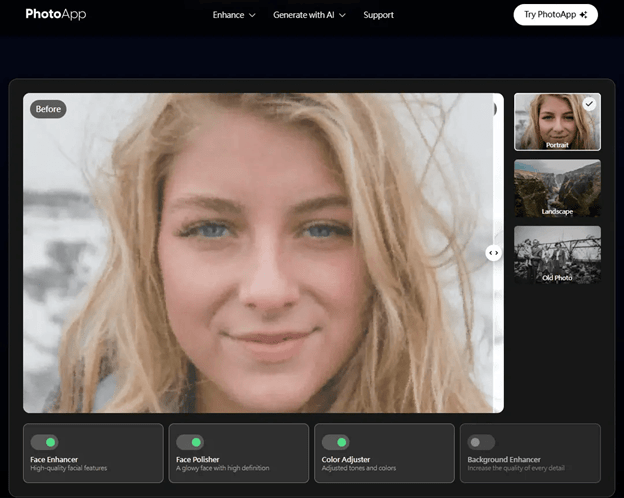Disable the Face Polisher toggle

click(x=190, y=442)
